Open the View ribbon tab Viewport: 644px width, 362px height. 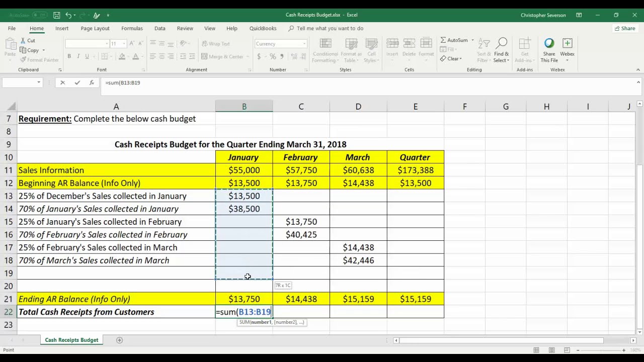point(210,29)
